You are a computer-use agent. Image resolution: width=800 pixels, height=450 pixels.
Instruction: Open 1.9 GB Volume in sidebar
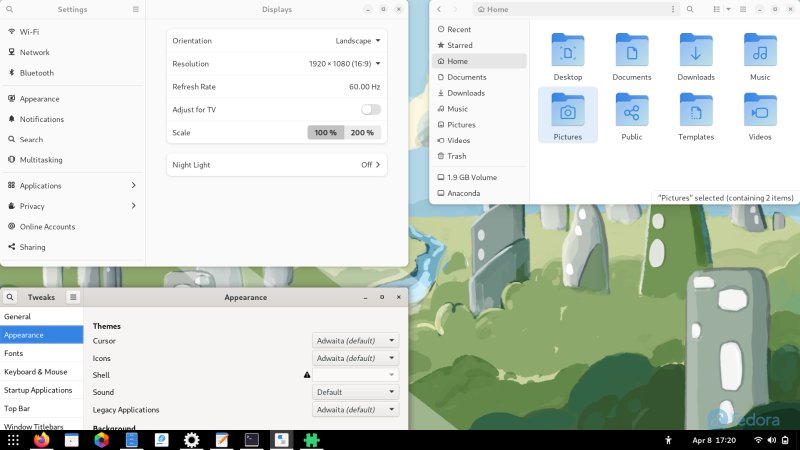tap(479, 178)
